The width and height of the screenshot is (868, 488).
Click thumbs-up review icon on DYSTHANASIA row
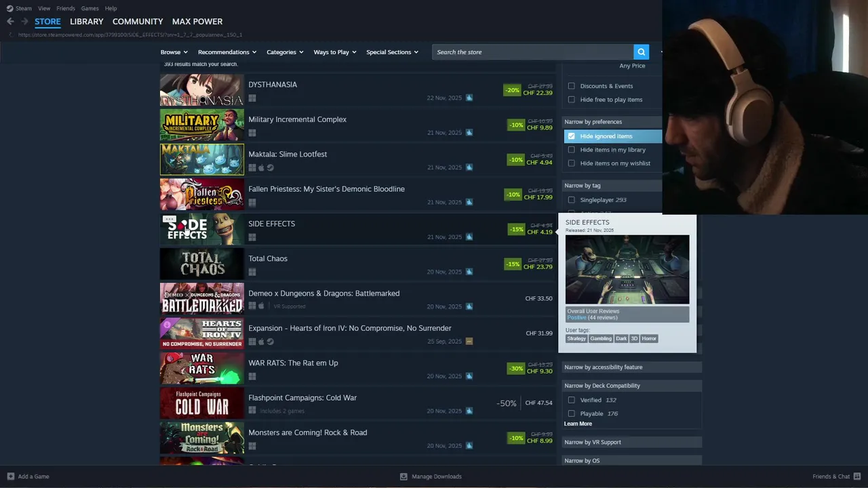point(469,98)
